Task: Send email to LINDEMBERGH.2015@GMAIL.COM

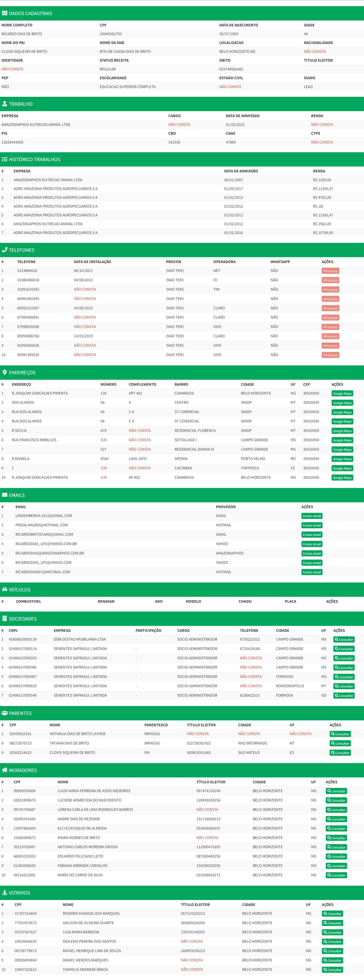Action: (x=312, y=516)
